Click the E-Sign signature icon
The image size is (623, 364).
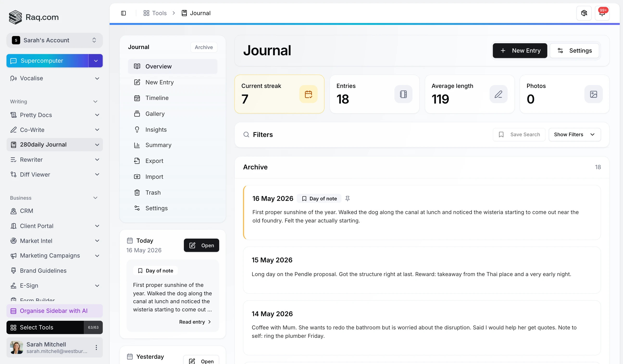tap(13, 286)
